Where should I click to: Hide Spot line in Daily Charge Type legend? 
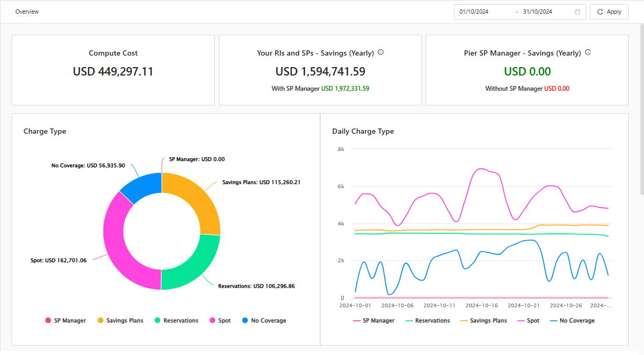(528, 320)
